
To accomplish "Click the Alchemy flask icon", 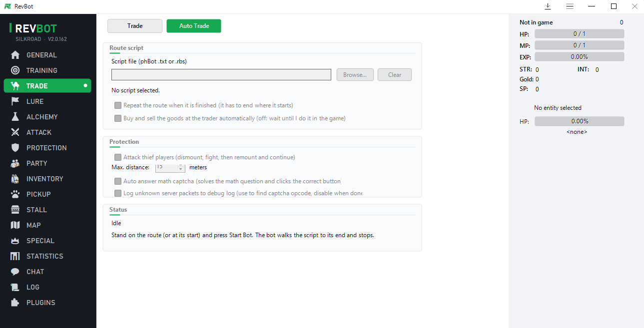I will 15,117.
